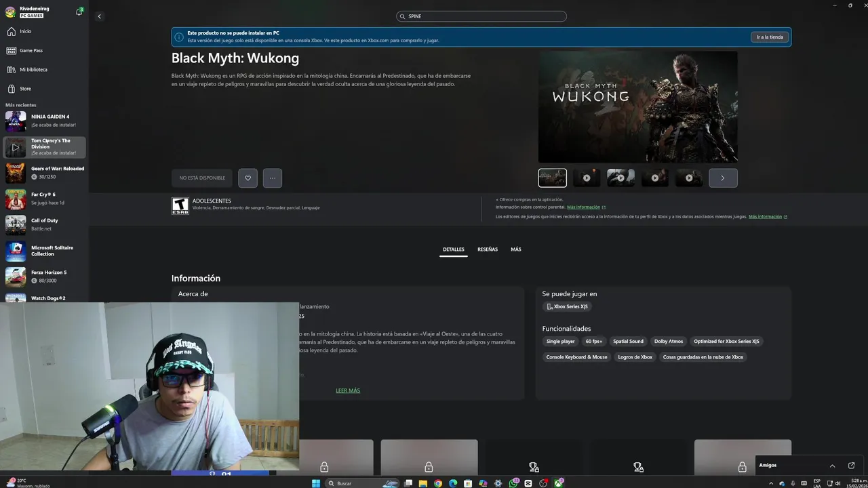Open Google Chrome from the taskbar
868x488 pixels.
[x=438, y=483]
